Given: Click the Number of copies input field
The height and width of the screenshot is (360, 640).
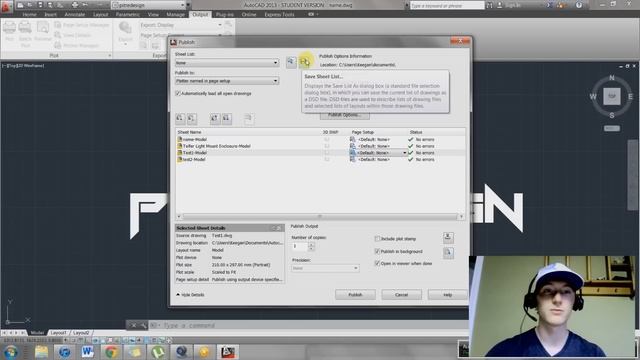Looking at the screenshot, I should pos(300,246).
